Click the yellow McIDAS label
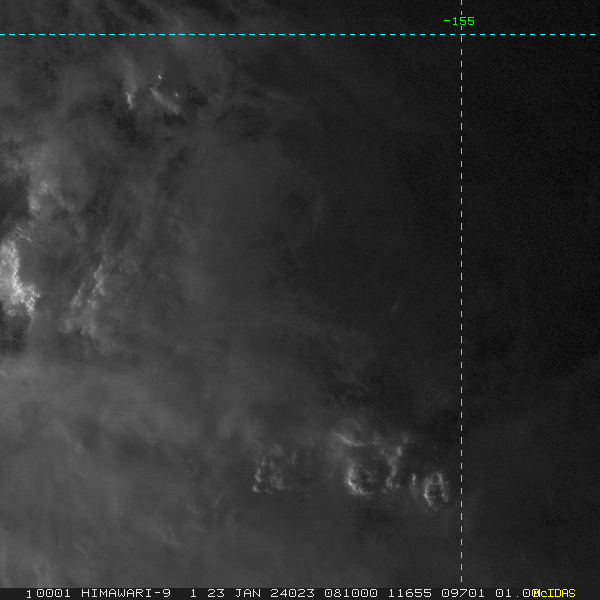 coord(554,593)
